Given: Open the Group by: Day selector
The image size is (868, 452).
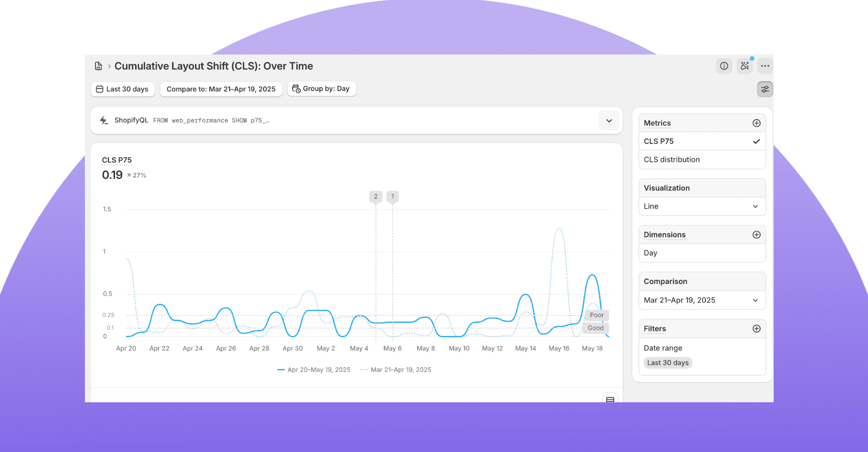Looking at the screenshot, I should pos(322,89).
